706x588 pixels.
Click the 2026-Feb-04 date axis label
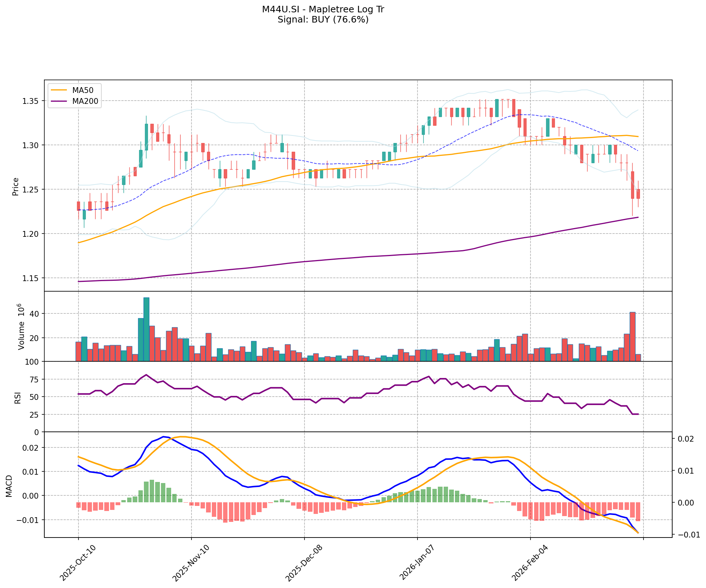pos(530,562)
